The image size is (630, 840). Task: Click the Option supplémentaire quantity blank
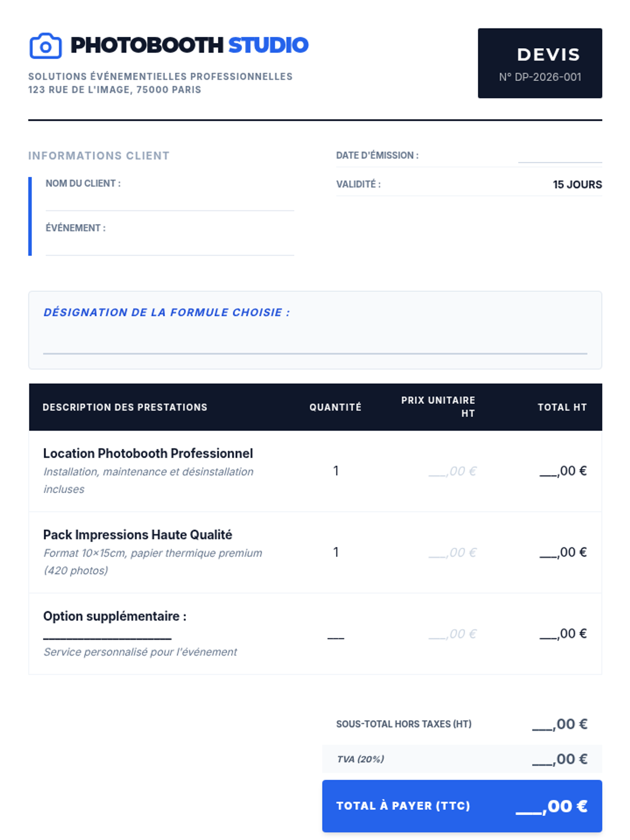(x=335, y=634)
